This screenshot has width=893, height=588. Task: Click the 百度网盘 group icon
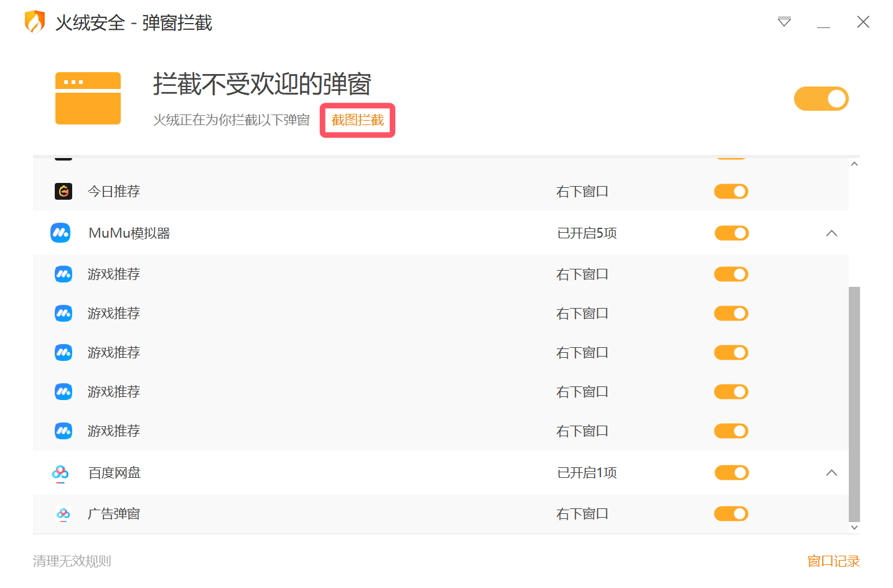pos(60,473)
